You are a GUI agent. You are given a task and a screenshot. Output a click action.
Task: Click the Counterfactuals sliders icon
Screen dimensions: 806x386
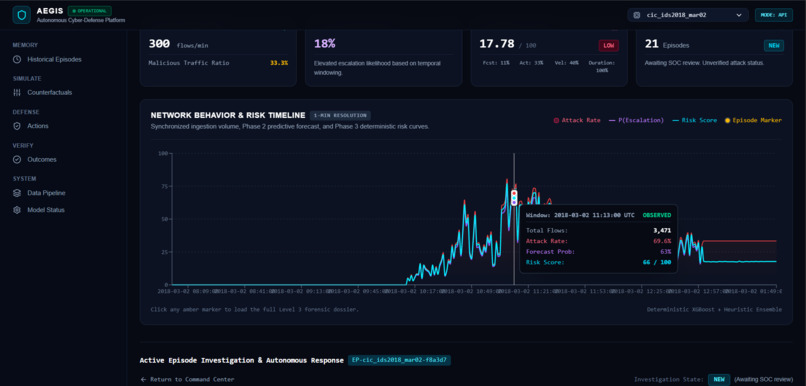click(x=17, y=93)
